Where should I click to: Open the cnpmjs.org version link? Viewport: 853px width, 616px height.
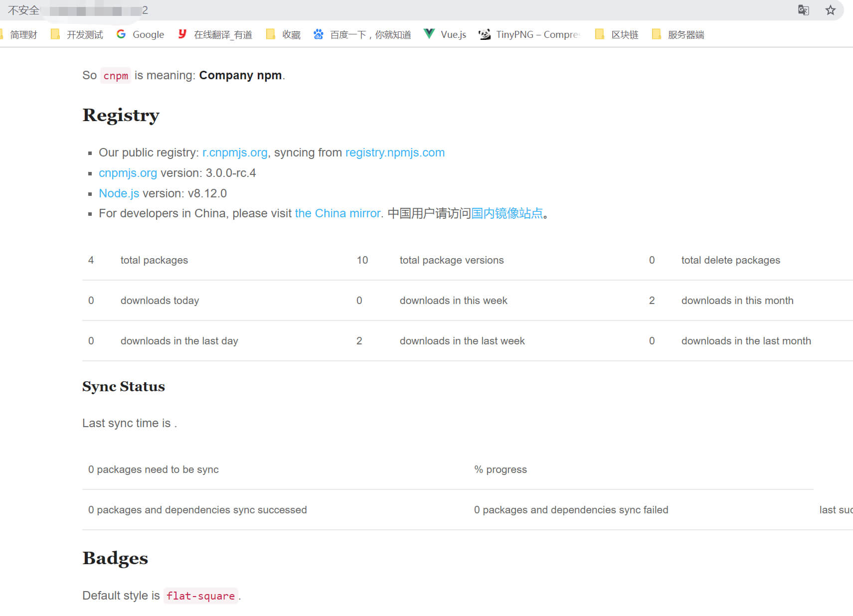(x=128, y=173)
